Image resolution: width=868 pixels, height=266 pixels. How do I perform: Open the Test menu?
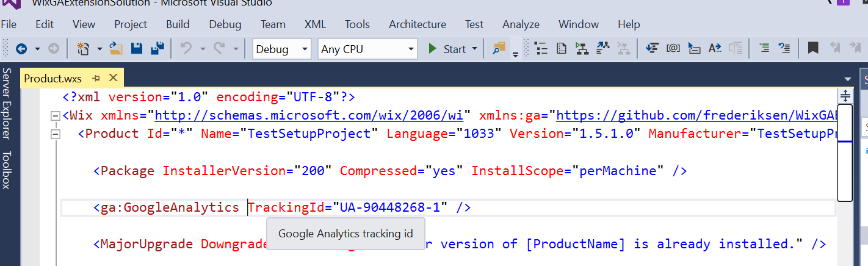474,24
